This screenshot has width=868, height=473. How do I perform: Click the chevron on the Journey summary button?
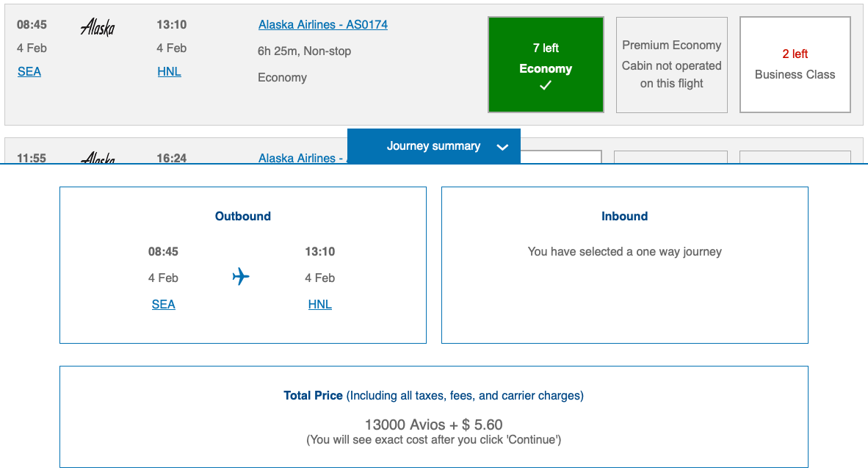tap(502, 147)
